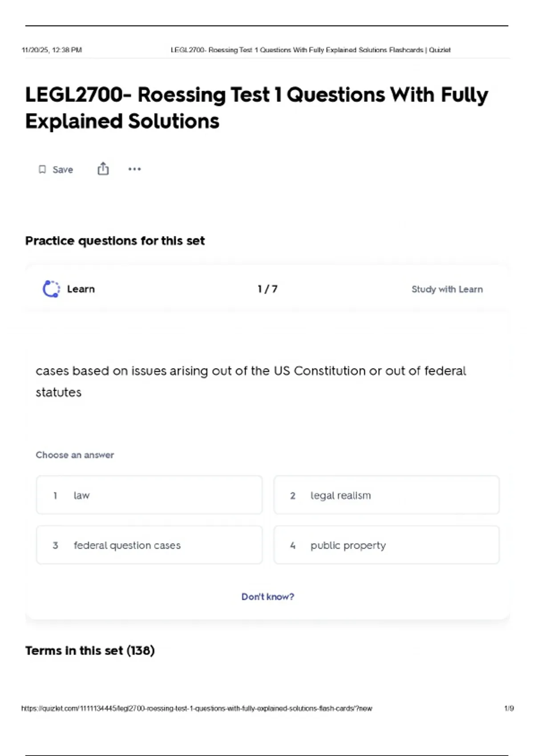The image size is (534, 756).
Task: Choose "federal question cases" as the answer
Action: pos(149,545)
